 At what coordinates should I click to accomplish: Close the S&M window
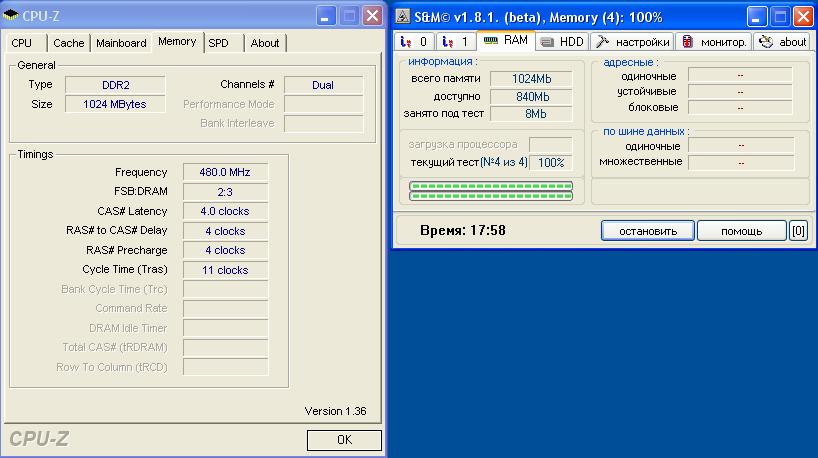point(804,17)
